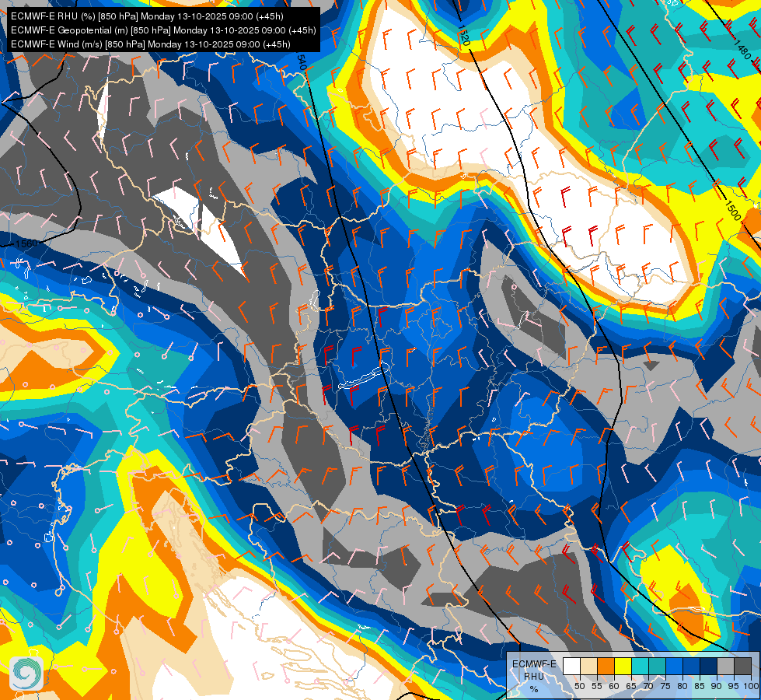
Task: Select the orange legend swatch for 55-60%
Action: [x=606, y=666]
